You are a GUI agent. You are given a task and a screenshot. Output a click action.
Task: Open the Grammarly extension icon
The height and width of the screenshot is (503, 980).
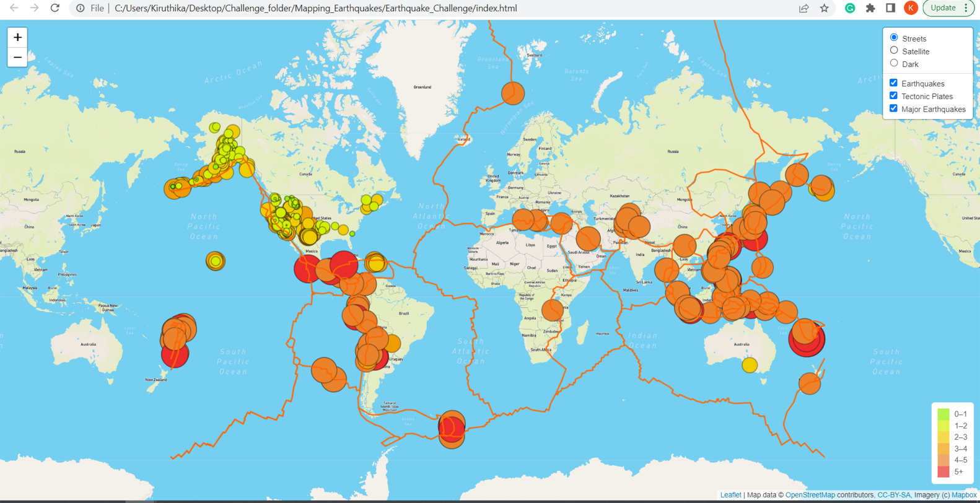click(x=850, y=8)
